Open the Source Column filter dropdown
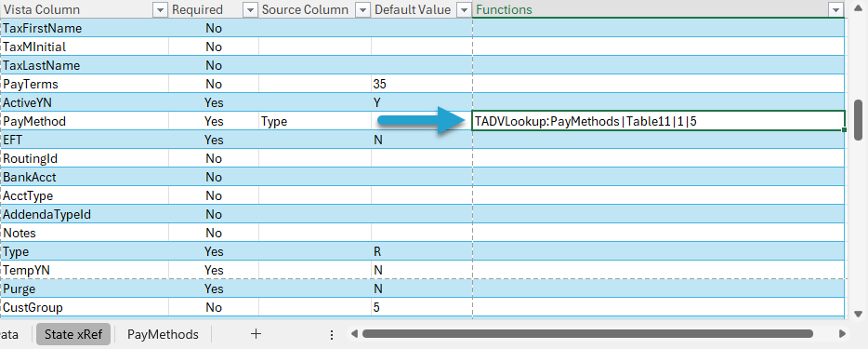This screenshot has width=868, height=349. [x=363, y=9]
